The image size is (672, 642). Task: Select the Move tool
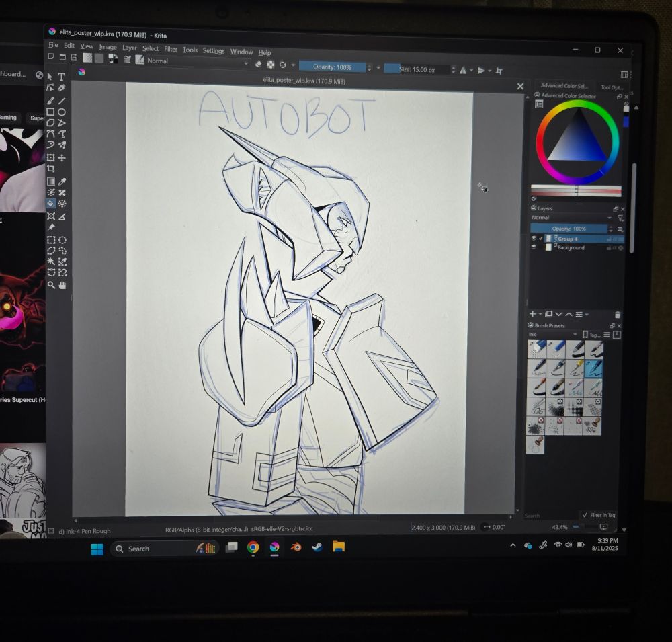coord(62,158)
